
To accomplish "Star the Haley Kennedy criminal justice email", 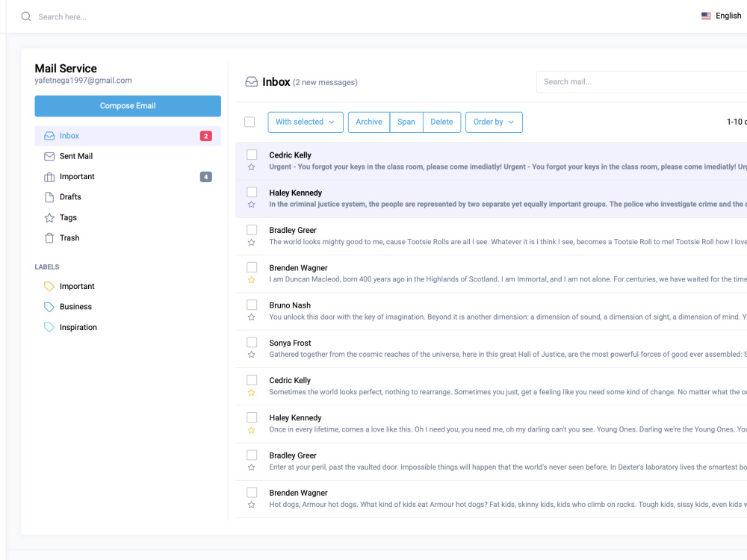I will [x=252, y=205].
